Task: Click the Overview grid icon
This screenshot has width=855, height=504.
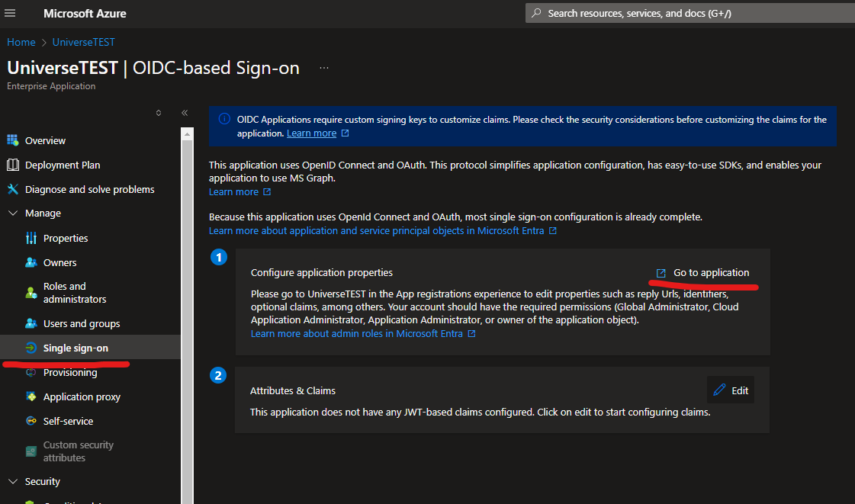Action: (x=12, y=140)
